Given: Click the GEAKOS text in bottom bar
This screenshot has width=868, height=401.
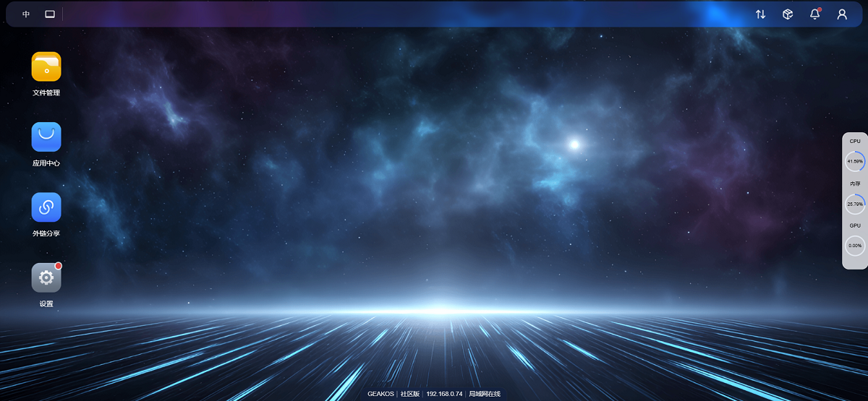Looking at the screenshot, I should (x=380, y=394).
